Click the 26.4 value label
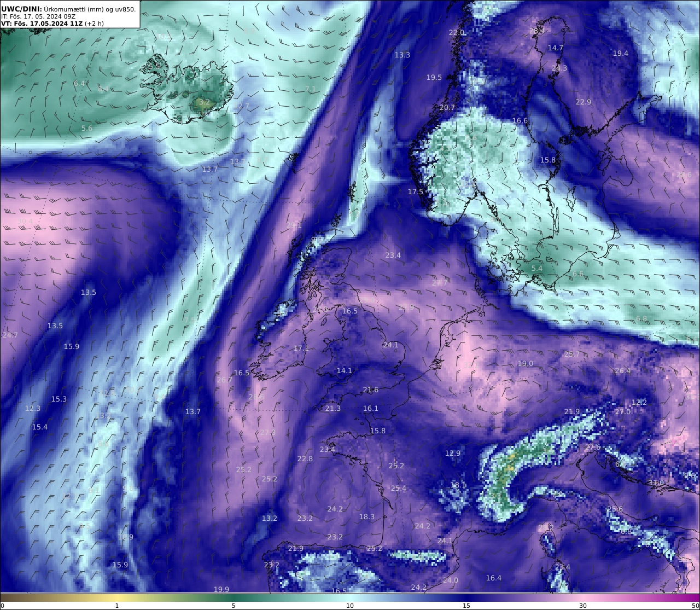The image size is (700, 610). tap(623, 371)
